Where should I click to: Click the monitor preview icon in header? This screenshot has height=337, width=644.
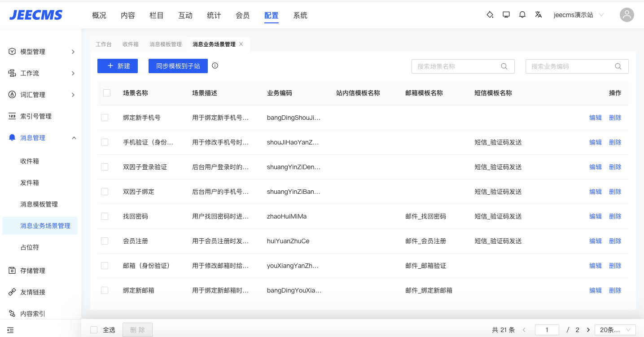[506, 15]
